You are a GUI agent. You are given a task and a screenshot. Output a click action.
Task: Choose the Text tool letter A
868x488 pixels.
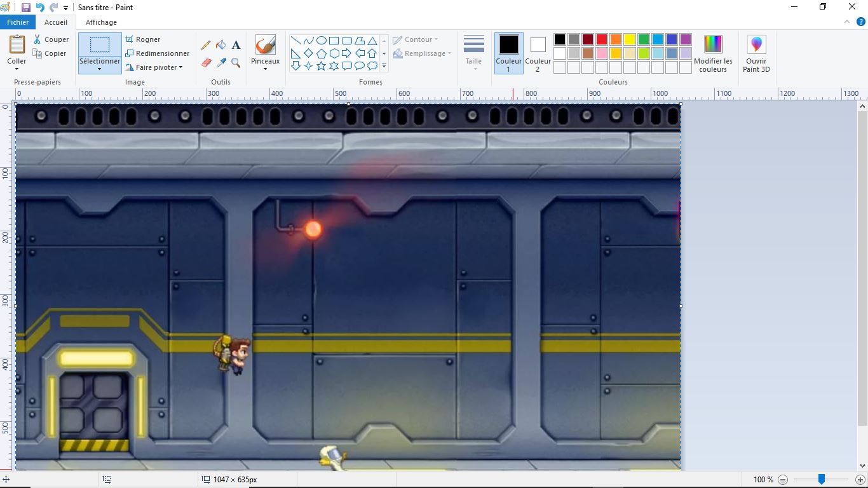click(236, 45)
